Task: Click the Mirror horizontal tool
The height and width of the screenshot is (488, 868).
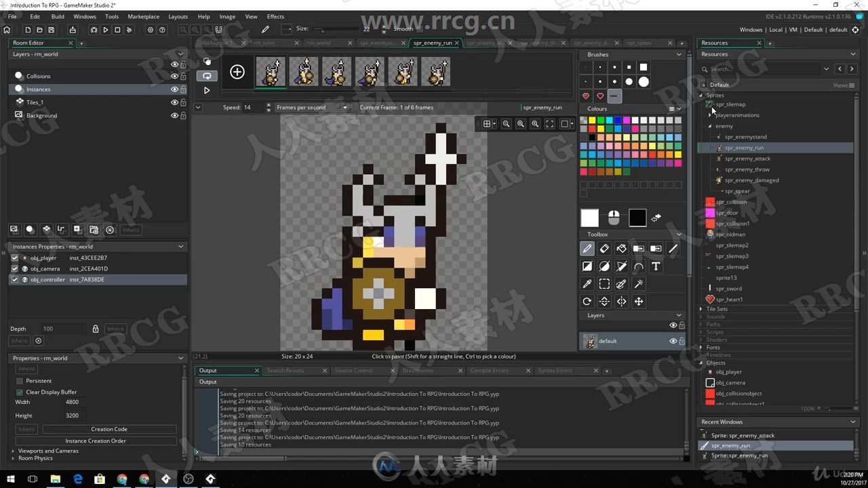Action: (621, 302)
